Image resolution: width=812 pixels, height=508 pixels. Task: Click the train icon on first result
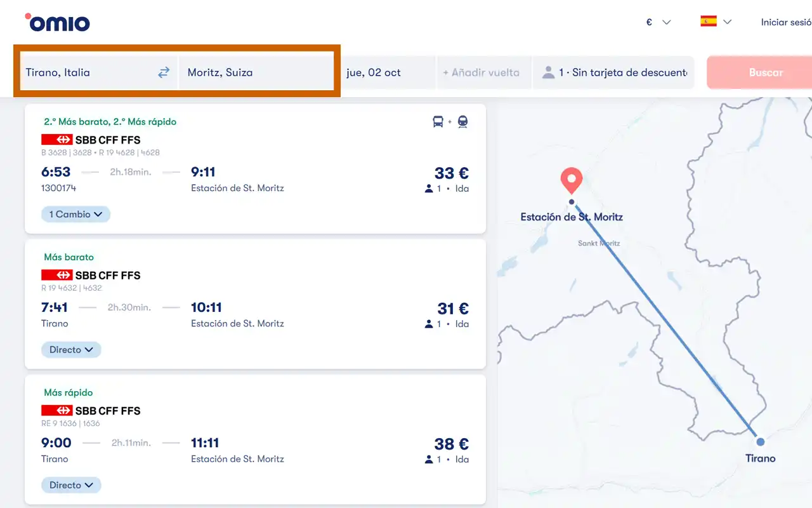tap(462, 121)
